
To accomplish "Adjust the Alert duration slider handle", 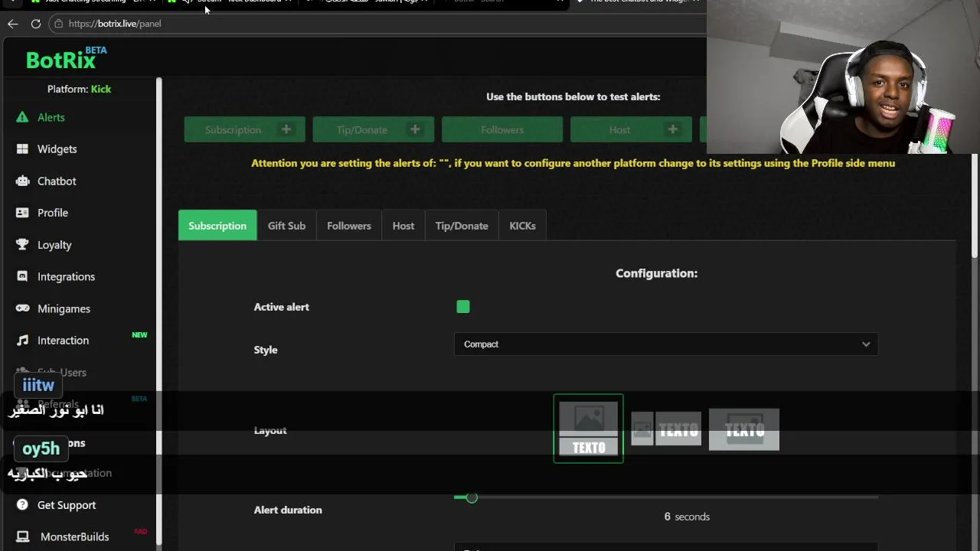I will point(472,497).
